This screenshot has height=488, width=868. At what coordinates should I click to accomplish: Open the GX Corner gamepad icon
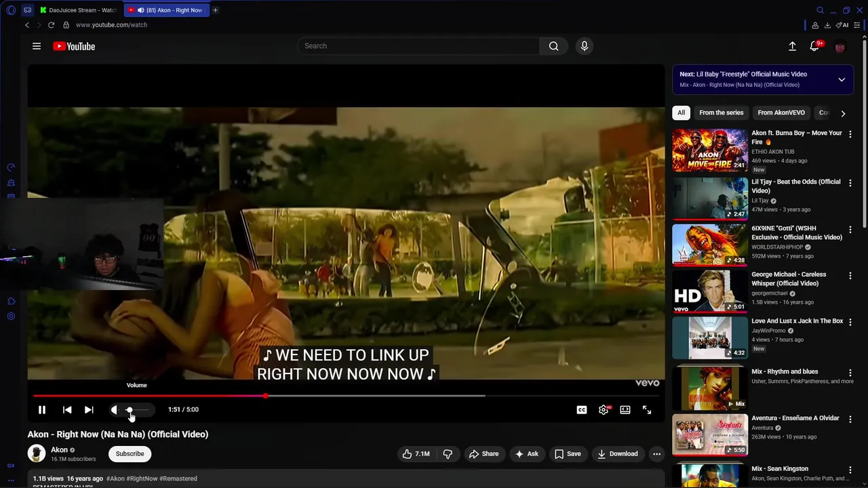[x=27, y=10]
